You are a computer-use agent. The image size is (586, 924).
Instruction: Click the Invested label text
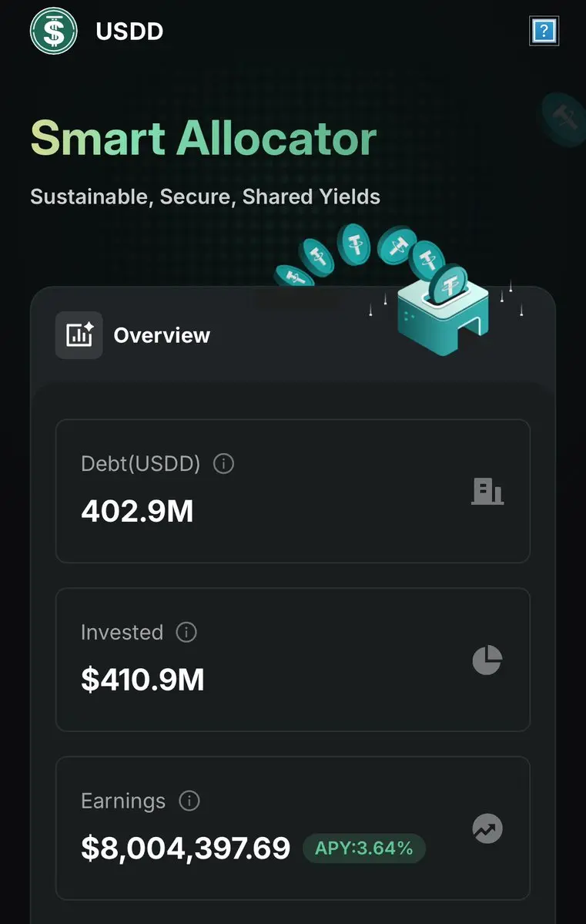(122, 633)
